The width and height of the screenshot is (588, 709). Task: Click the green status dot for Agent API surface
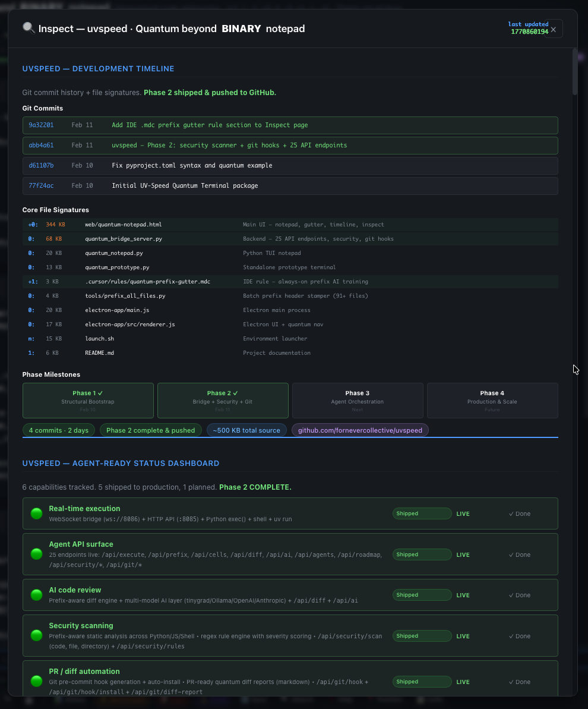click(37, 554)
